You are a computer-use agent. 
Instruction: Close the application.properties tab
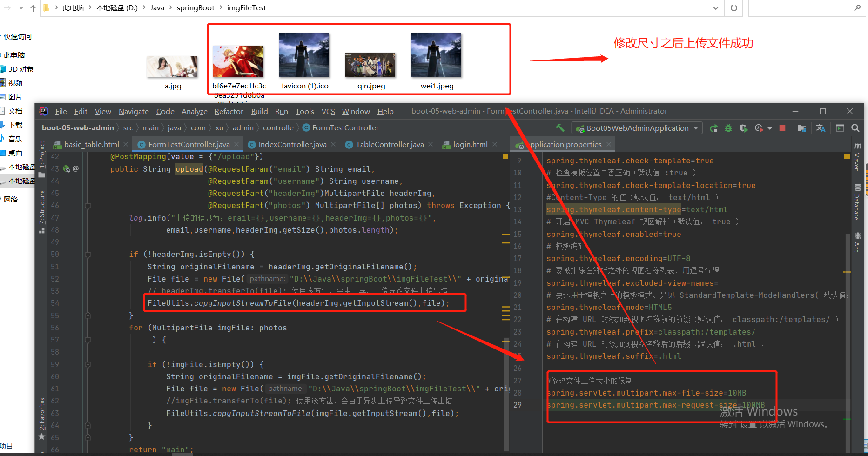point(609,145)
